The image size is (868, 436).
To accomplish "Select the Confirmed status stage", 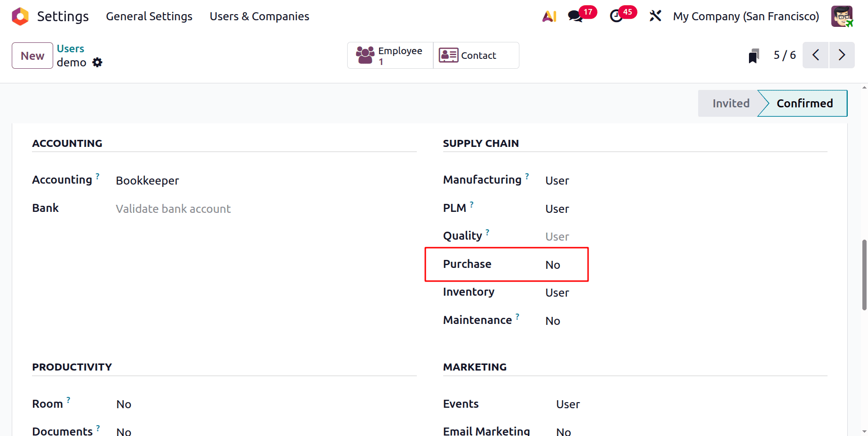I will 804,103.
